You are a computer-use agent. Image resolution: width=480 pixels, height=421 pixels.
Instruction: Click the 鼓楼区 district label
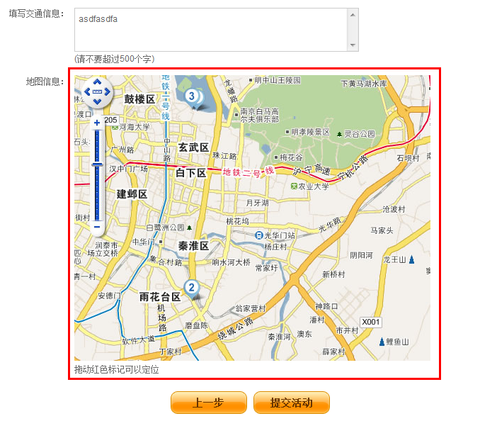pos(140,99)
